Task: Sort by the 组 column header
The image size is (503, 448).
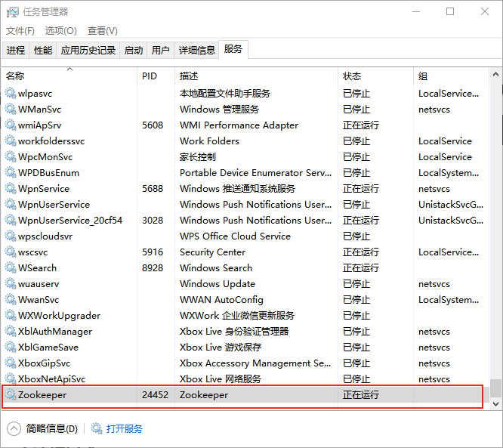Action: [x=451, y=76]
